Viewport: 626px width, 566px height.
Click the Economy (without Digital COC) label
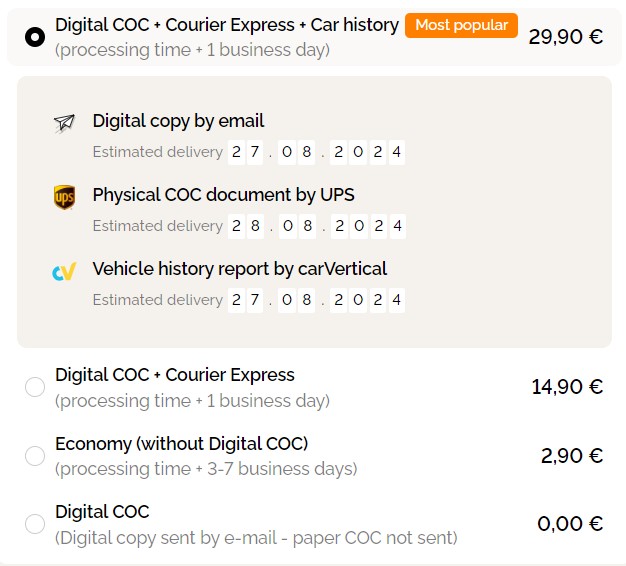(181, 444)
